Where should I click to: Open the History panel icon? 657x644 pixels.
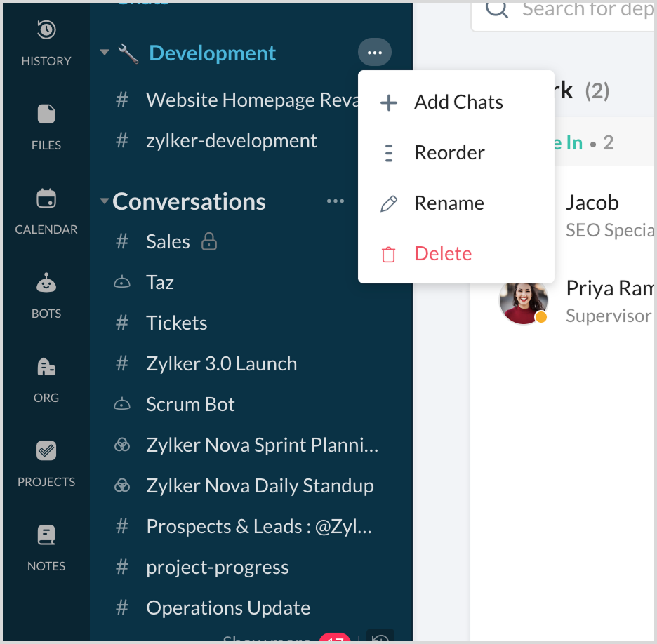pyautogui.click(x=46, y=30)
